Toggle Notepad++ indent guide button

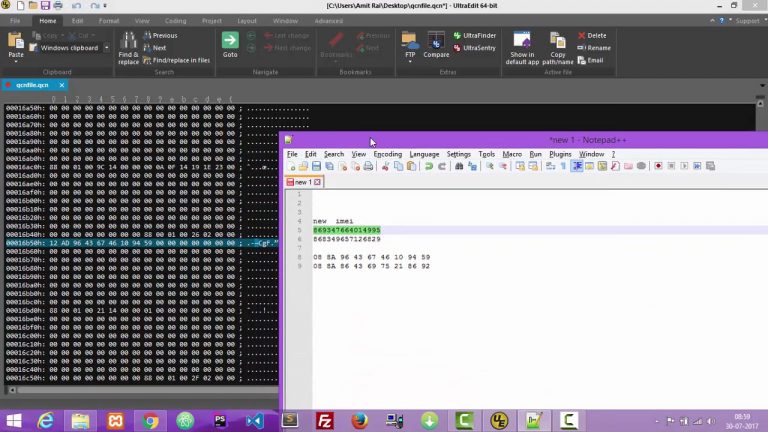coord(576,167)
